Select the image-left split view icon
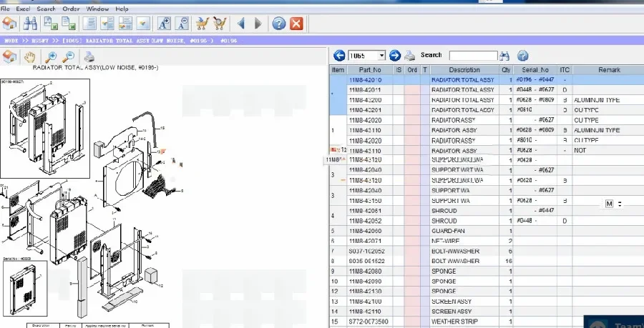644x328 pixels. tap(107, 24)
